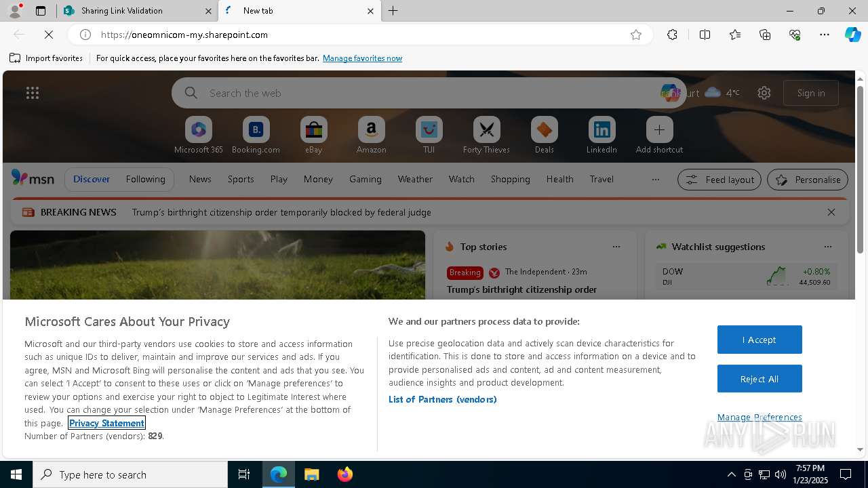Image resolution: width=868 pixels, height=488 pixels.
Task: Click the Personalise button
Action: coord(807,180)
